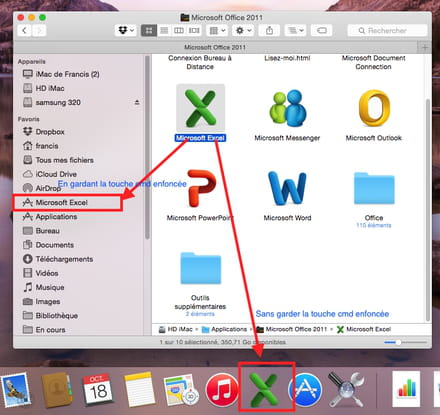
Task: Switch to column view
Action: [179, 31]
